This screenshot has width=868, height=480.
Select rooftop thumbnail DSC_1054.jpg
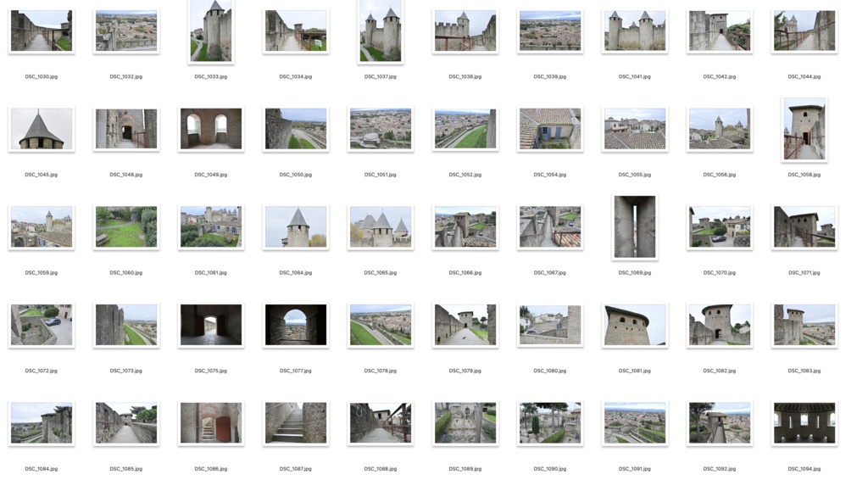tap(549, 129)
